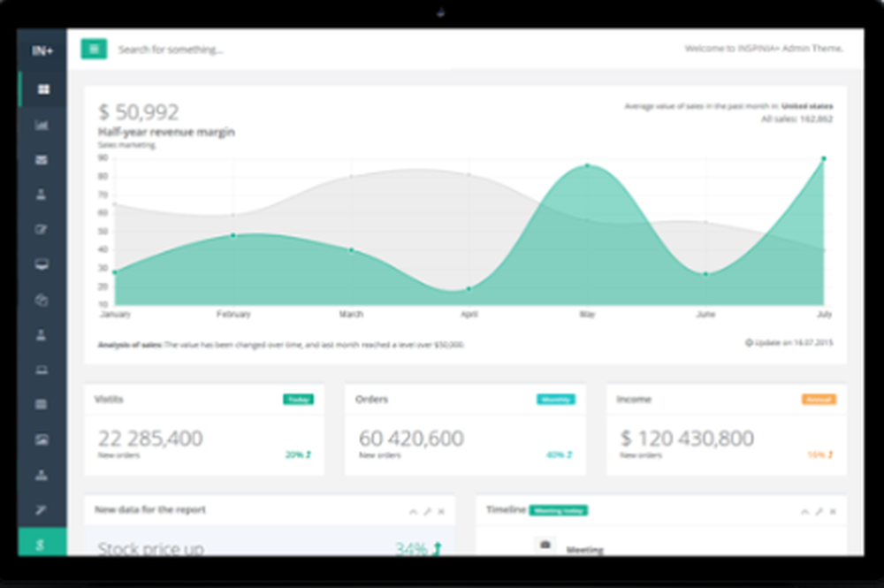
Task: Click the 22 285,400 Visits value
Action: coord(150,438)
